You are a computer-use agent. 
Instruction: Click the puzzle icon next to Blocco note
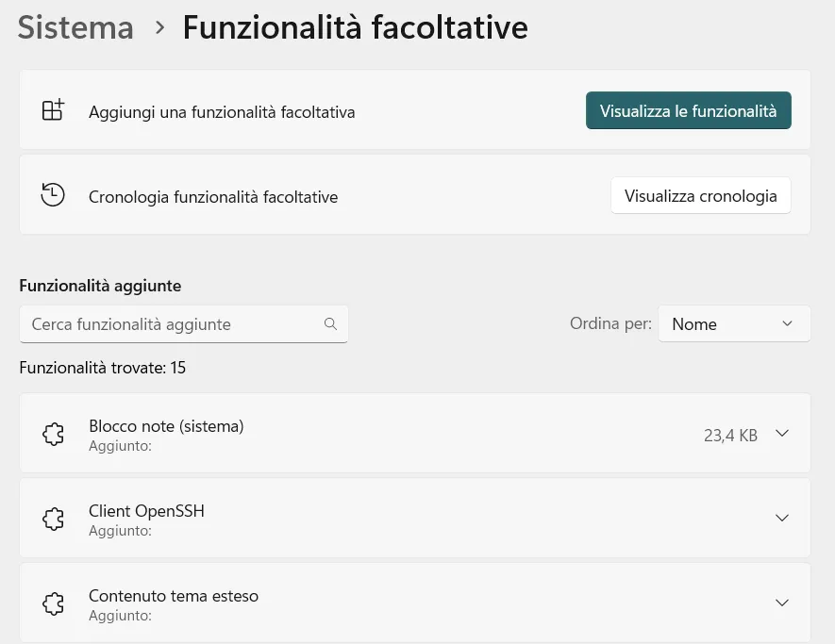53,434
